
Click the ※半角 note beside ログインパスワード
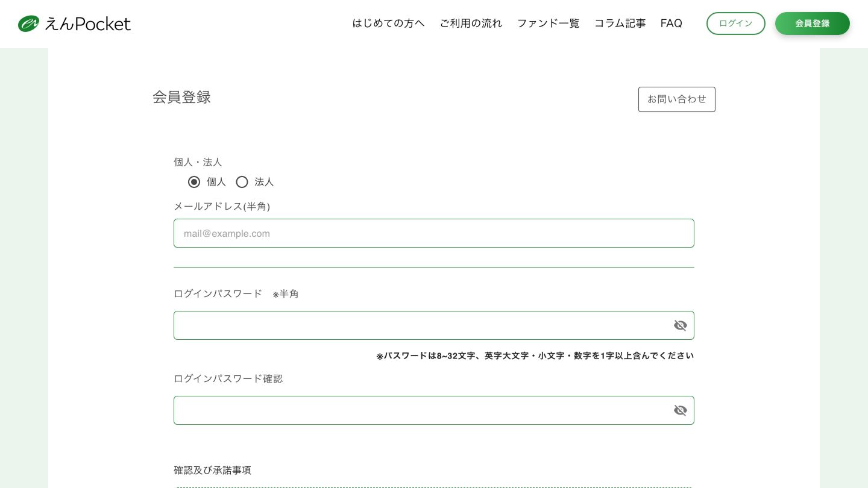pyautogui.click(x=286, y=294)
